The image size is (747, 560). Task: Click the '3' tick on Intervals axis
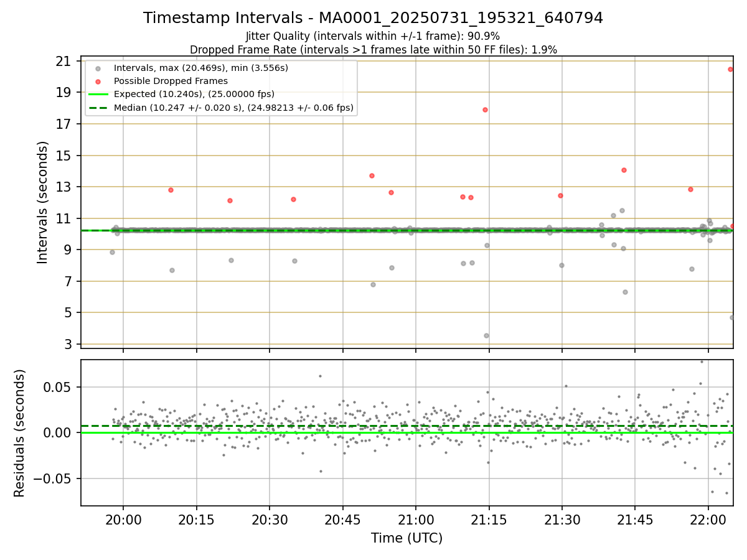67,344
